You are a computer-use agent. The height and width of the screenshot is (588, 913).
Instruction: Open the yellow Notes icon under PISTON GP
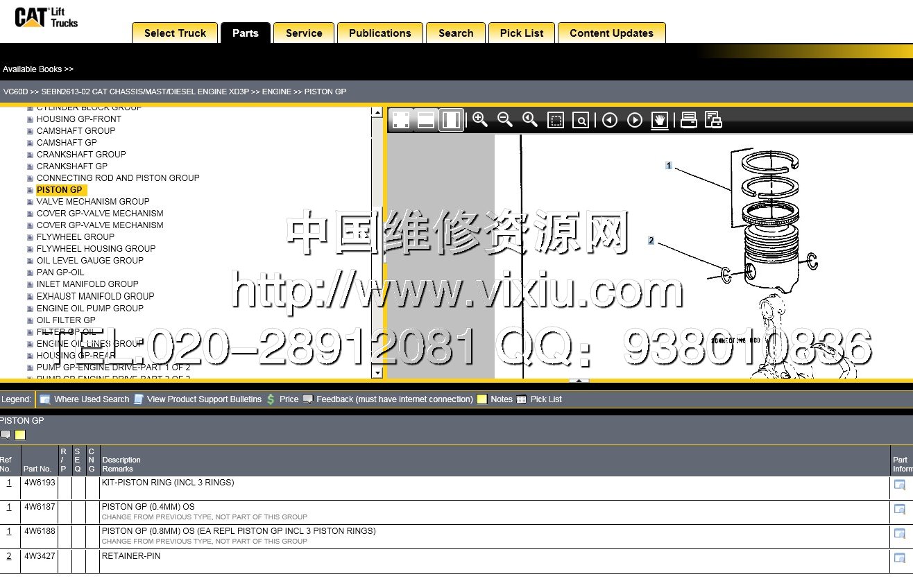click(x=20, y=435)
